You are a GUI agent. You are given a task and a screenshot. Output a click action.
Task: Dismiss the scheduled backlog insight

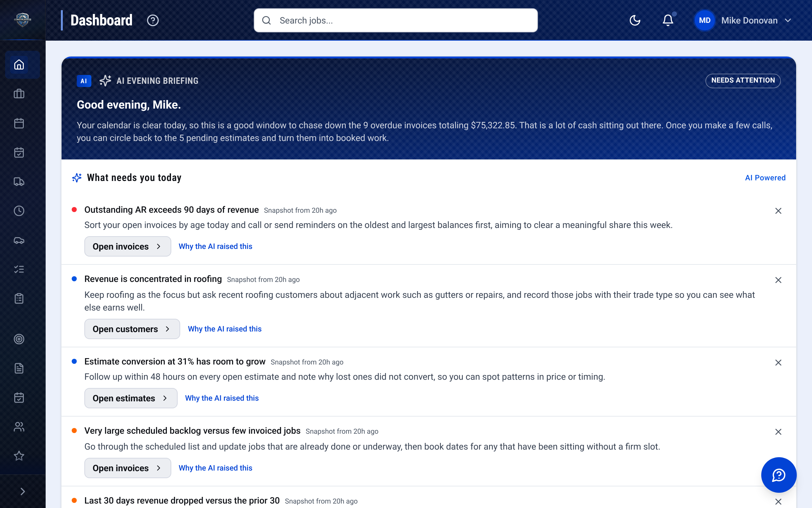[778, 432]
